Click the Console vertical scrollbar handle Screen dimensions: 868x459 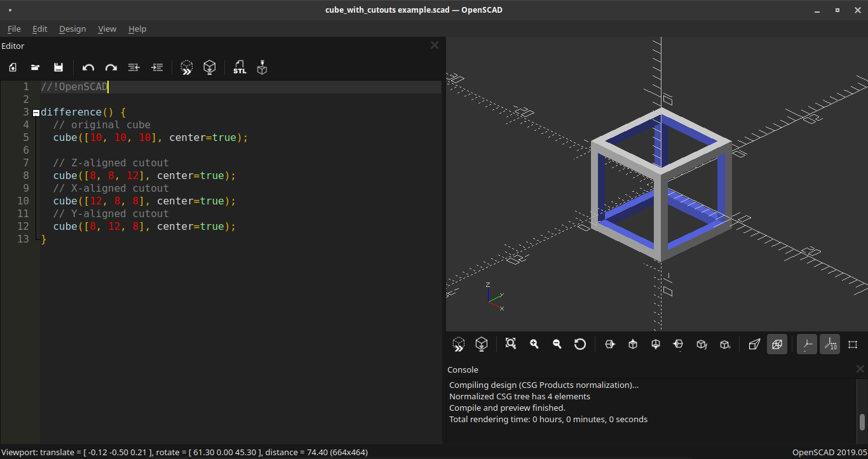click(x=862, y=422)
